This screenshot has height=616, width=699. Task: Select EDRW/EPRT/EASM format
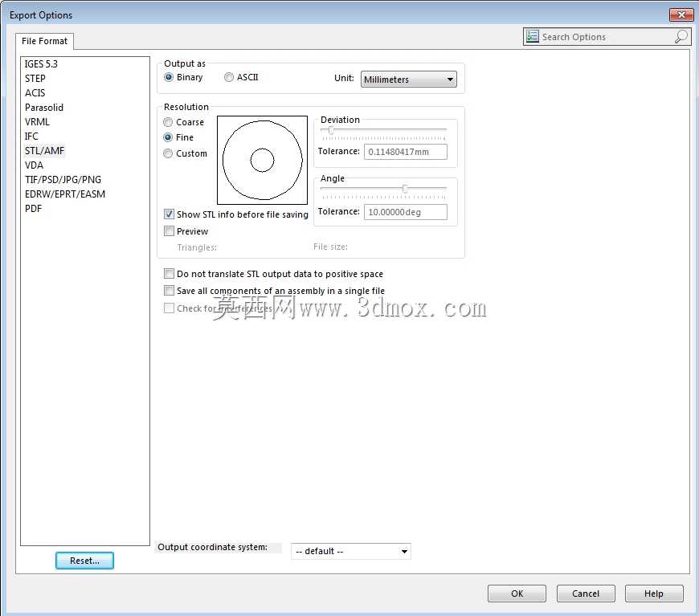pos(65,194)
